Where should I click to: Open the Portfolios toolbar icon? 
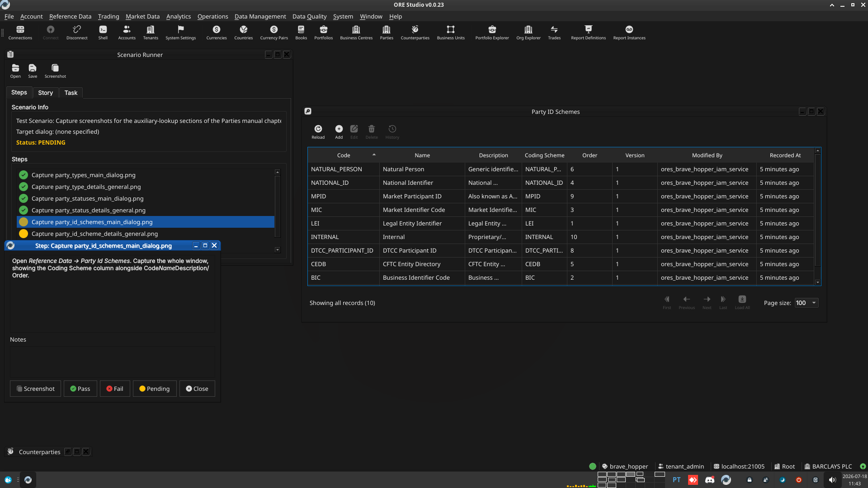(324, 33)
